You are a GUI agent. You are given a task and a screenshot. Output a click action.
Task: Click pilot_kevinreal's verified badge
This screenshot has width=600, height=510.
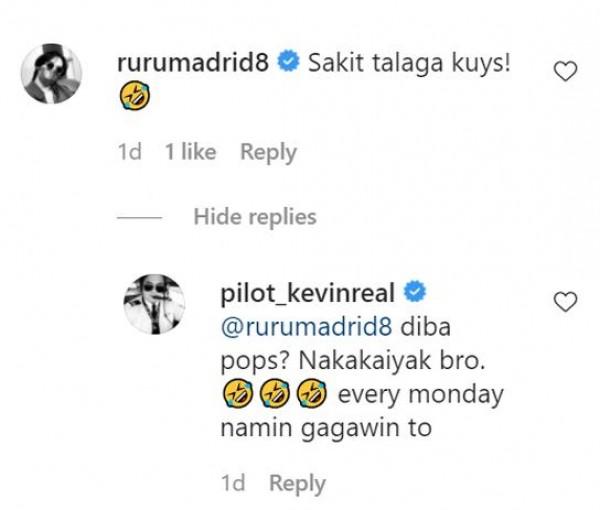(415, 293)
